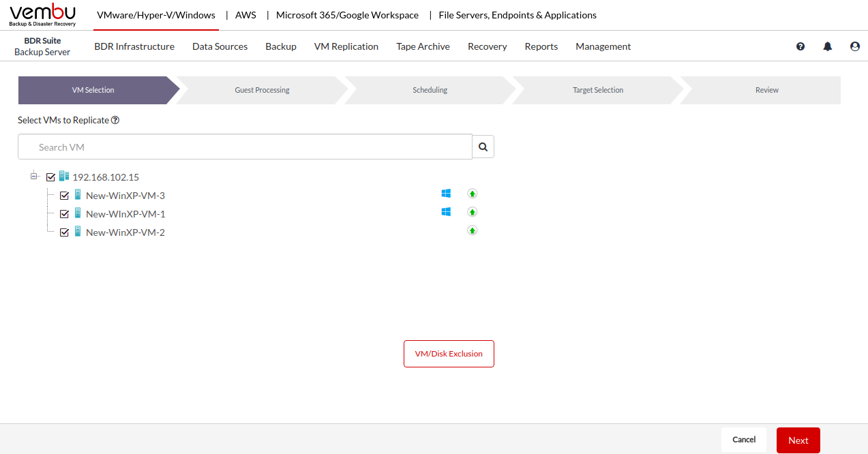
Task: Click the Next button
Action: 798,440
